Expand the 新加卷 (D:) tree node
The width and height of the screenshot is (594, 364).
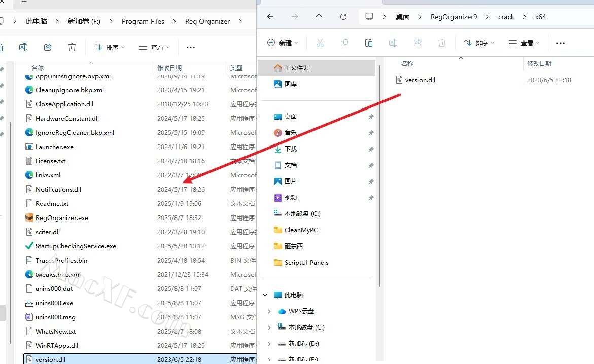269,344
